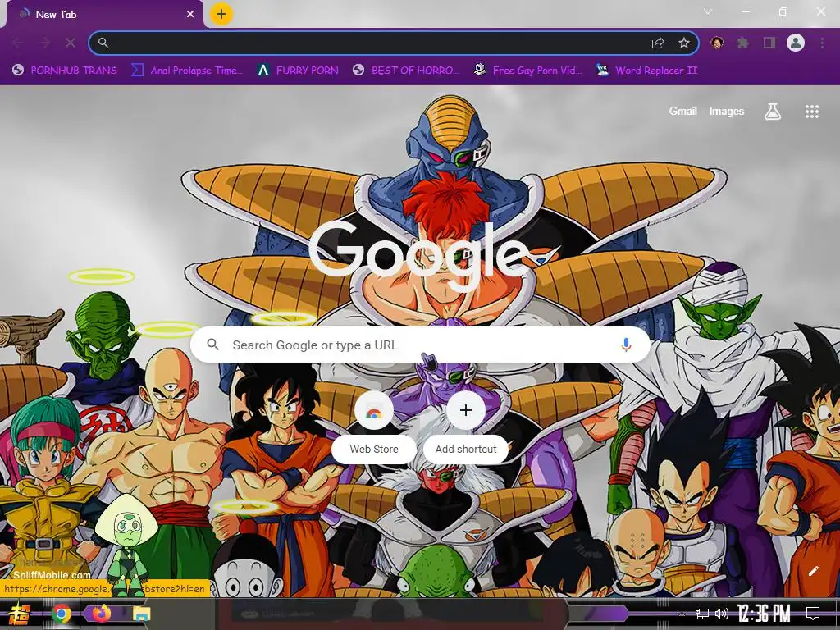Open the pinned avatar extension icon
The image size is (840, 630).
click(x=717, y=43)
